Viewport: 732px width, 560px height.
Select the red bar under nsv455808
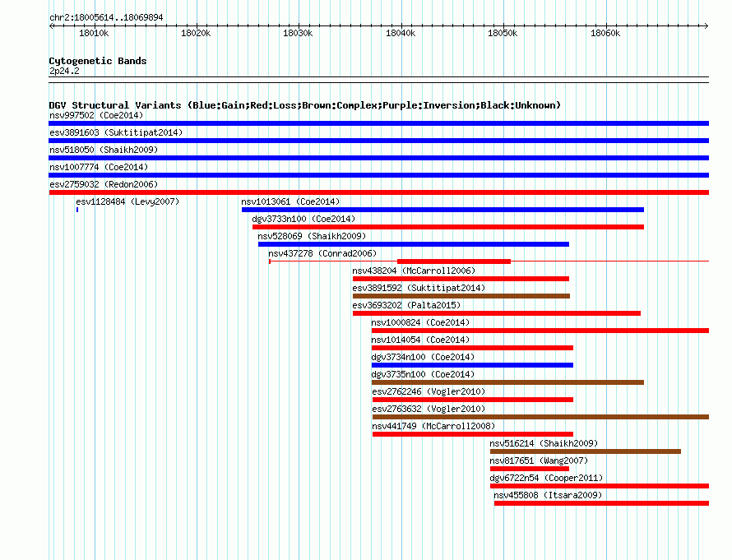tap(602, 503)
